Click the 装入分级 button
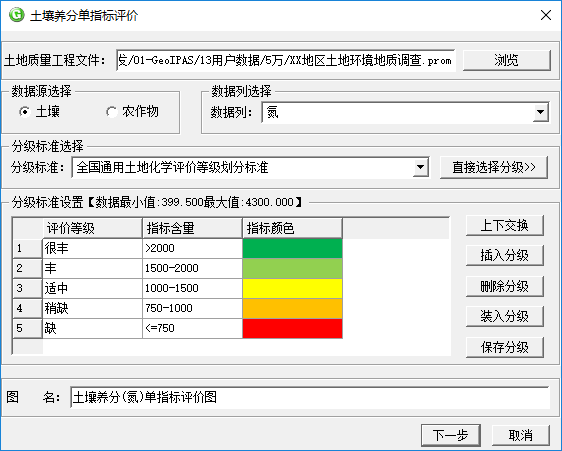This screenshot has height=451, width=562. pos(504,316)
